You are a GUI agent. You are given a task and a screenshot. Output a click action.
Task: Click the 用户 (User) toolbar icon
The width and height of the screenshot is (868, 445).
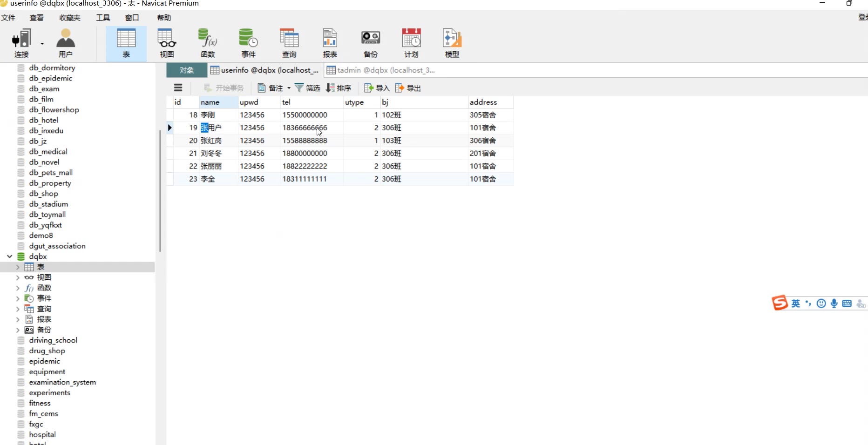click(66, 43)
